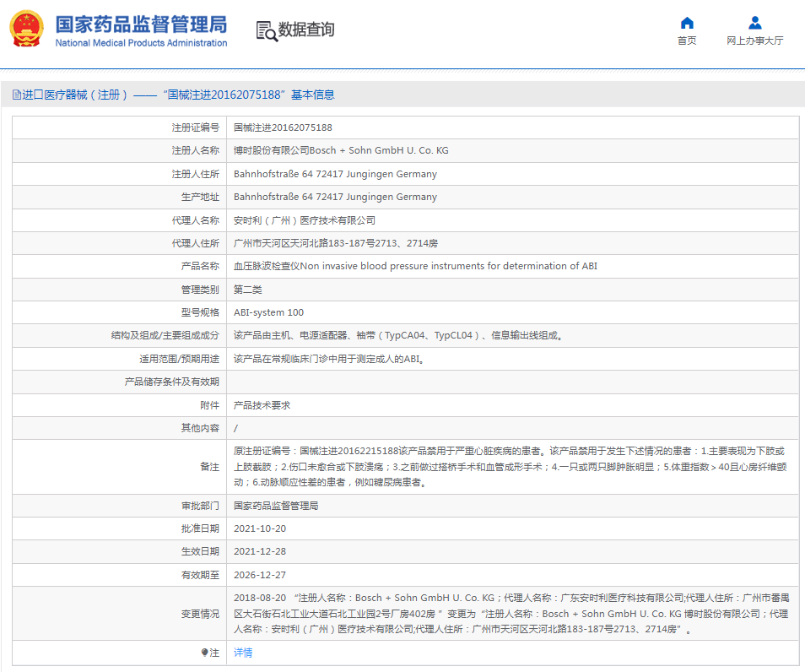This screenshot has width=805, height=672.
Task: Click the registrant name Bosch + Sohn cell
Action: point(341,150)
